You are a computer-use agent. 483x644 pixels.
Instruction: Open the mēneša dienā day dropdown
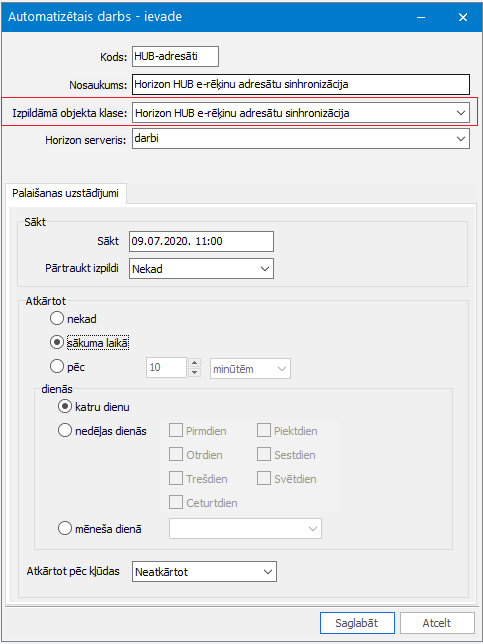(x=246, y=529)
